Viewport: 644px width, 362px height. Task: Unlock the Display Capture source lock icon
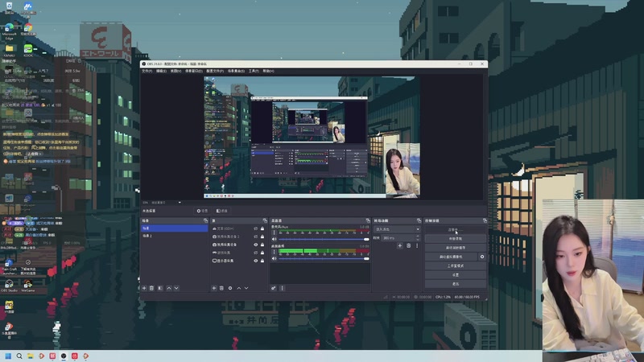coord(262,261)
